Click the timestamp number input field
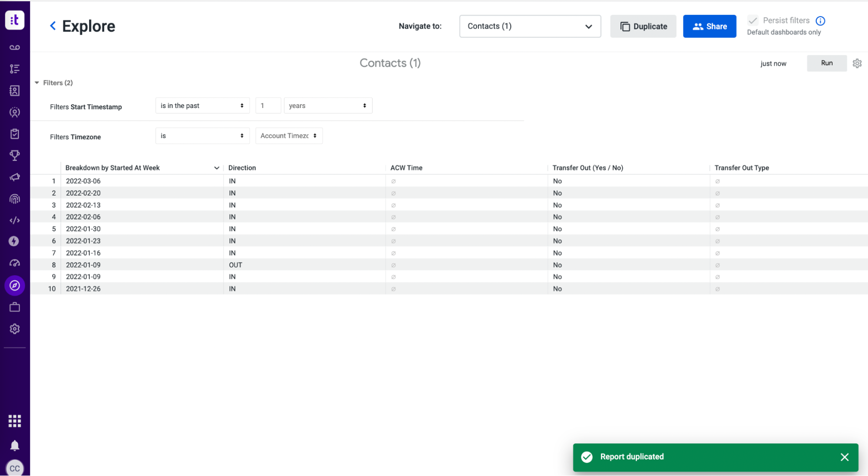The image size is (868, 476). pos(268,105)
